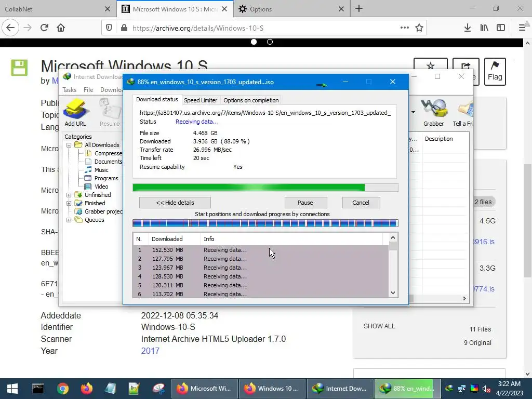Screen dimensions: 532x399
Task: Go to the Firefox home page icon
Action: (61, 28)
